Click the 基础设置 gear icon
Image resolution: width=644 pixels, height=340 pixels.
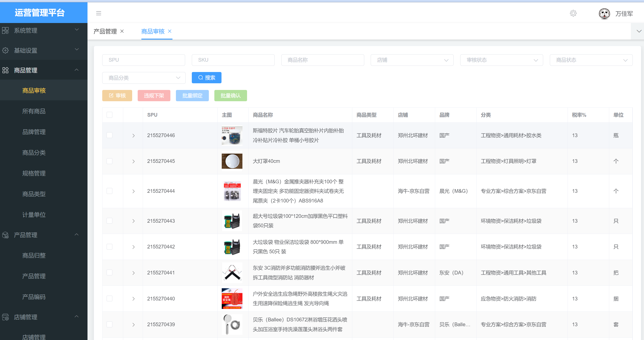coord(6,50)
